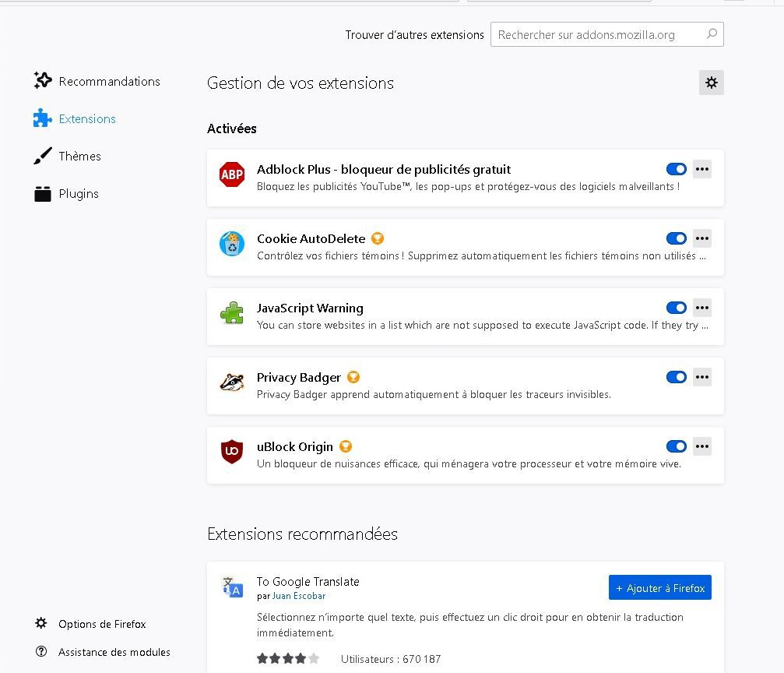Click the Cookie AutoDelete recommended badge

tap(378, 238)
